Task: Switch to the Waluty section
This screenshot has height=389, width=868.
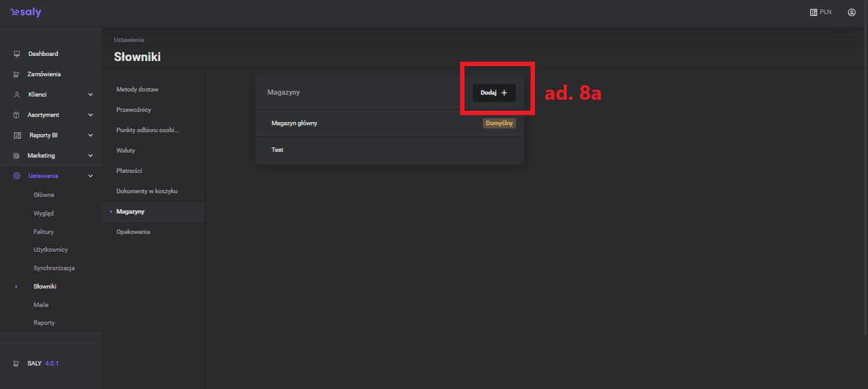Action: coord(126,151)
